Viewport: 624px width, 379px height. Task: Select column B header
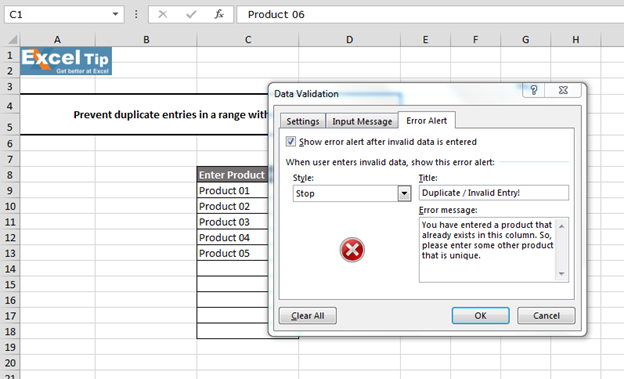[x=146, y=39]
